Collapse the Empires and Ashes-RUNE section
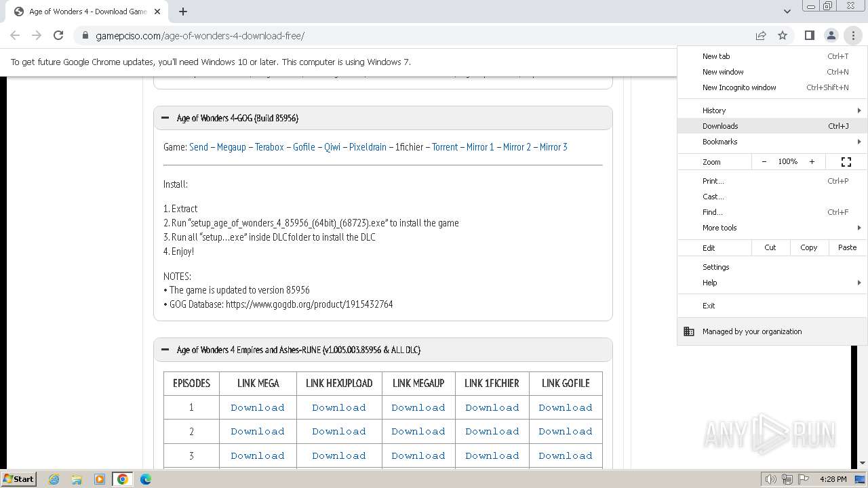 (x=383, y=350)
